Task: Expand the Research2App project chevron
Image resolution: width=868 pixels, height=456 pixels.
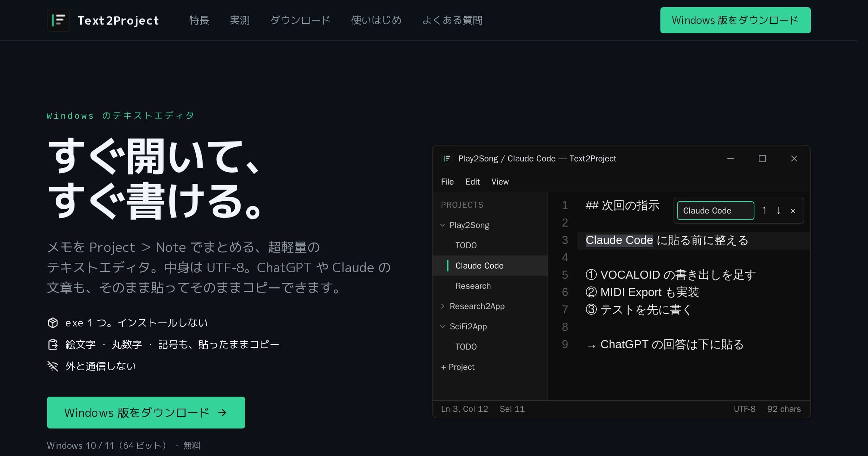Action: tap(443, 306)
